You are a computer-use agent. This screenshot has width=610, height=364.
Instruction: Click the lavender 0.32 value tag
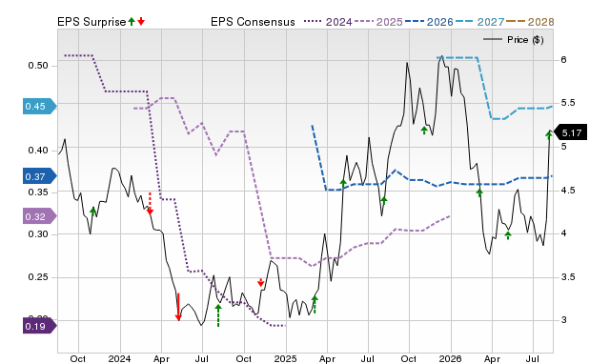[39, 216]
